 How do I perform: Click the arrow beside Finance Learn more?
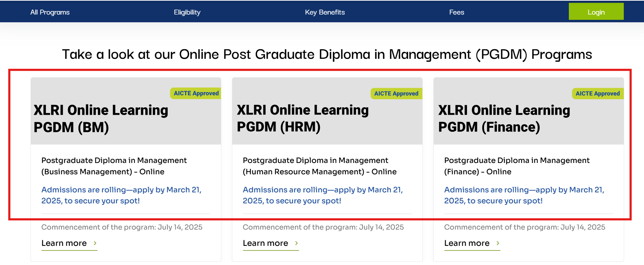point(498,243)
